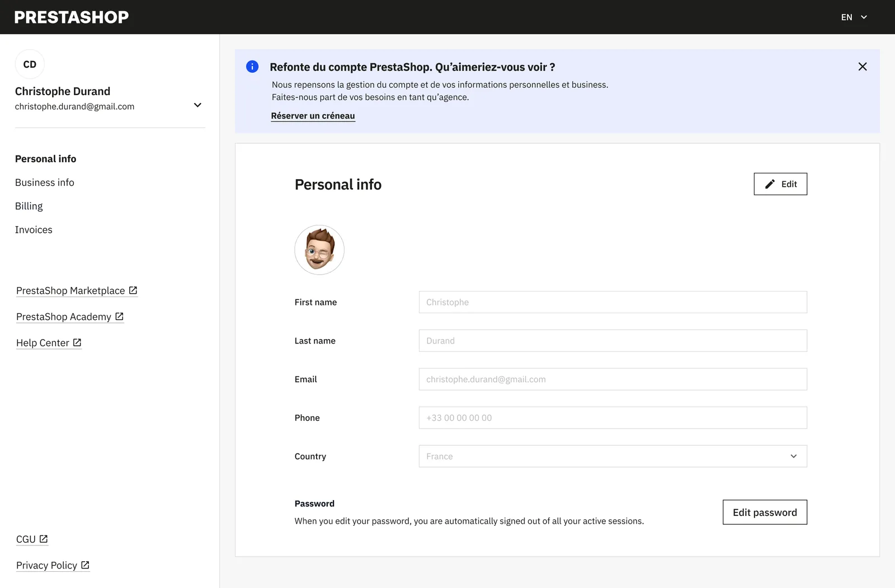The image size is (895, 588).
Task: Click the Last name field
Action: coord(613,341)
